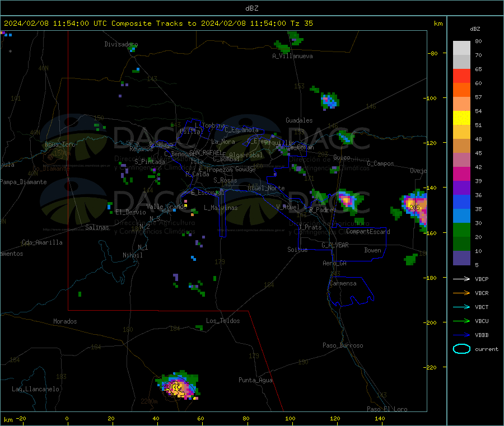The image size is (504, 426).
Task: Pick the green 20-30 dBZ swatch
Action: (461, 230)
